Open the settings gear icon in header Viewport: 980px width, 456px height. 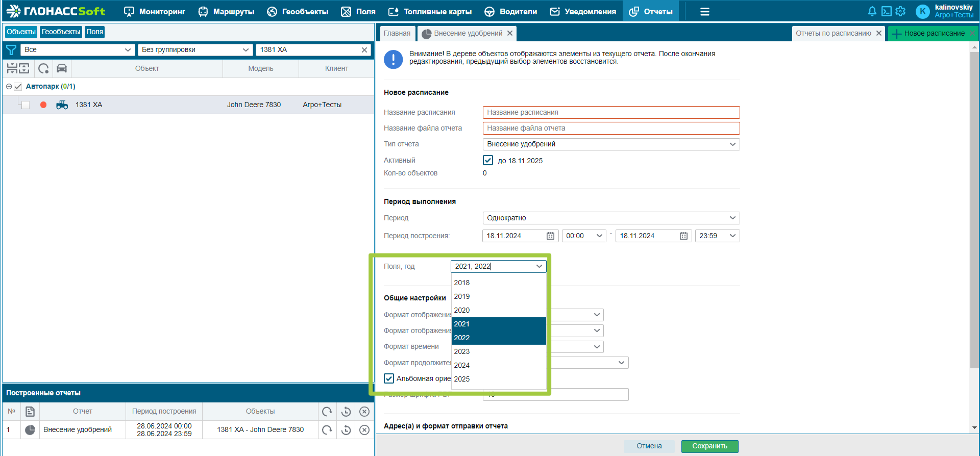(900, 11)
